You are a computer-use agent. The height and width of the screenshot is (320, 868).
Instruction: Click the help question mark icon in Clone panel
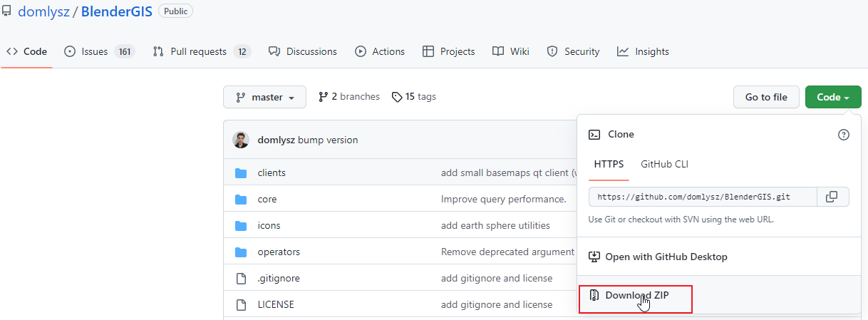coord(844,135)
